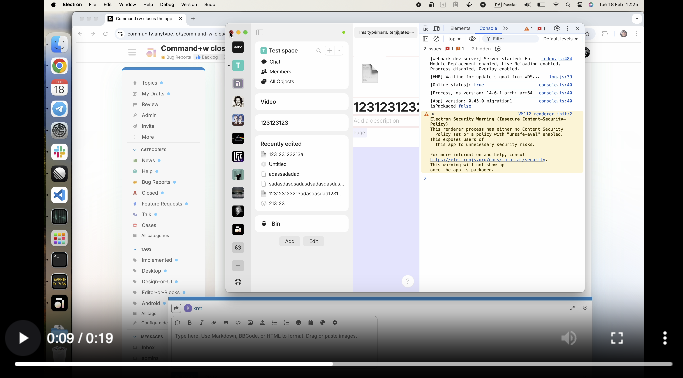Seek on the video progress bar
Image resolution: width=683 pixels, height=378 pixels.
tap(343, 364)
